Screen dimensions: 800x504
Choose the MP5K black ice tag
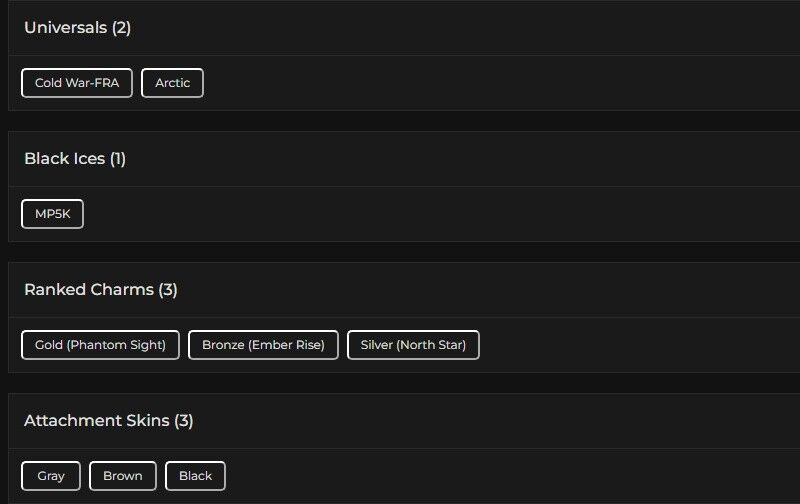pos(52,214)
